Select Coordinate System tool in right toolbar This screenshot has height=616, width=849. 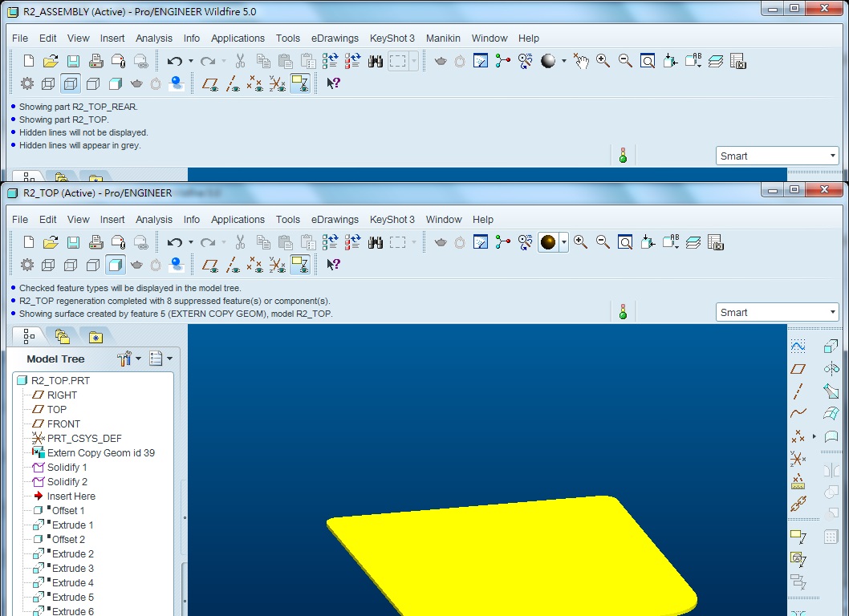click(x=798, y=459)
